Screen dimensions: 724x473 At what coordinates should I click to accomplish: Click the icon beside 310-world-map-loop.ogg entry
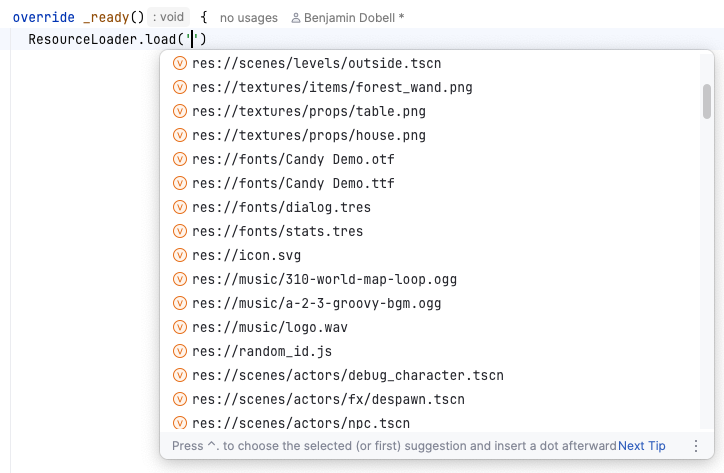coord(180,279)
